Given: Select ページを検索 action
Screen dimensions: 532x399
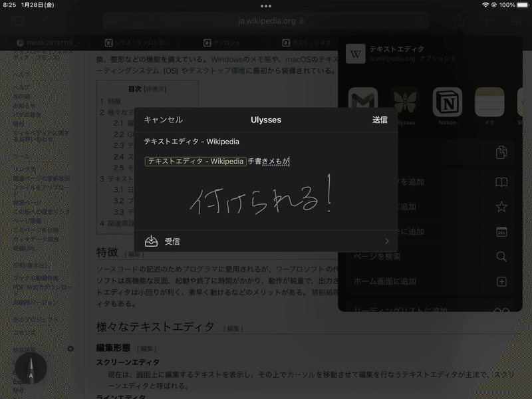Looking at the screenshot, I should pos(377,257).
